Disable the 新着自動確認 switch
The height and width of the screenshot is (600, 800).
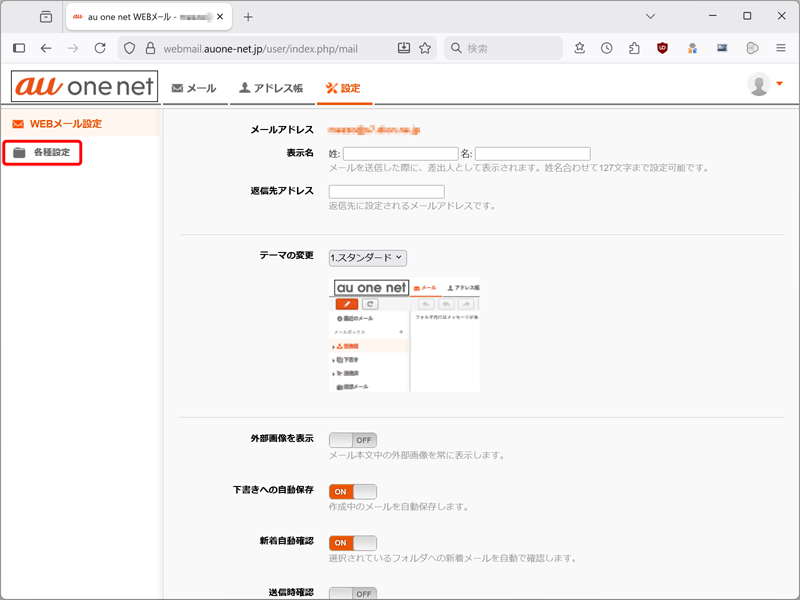(x=352, y=543)
